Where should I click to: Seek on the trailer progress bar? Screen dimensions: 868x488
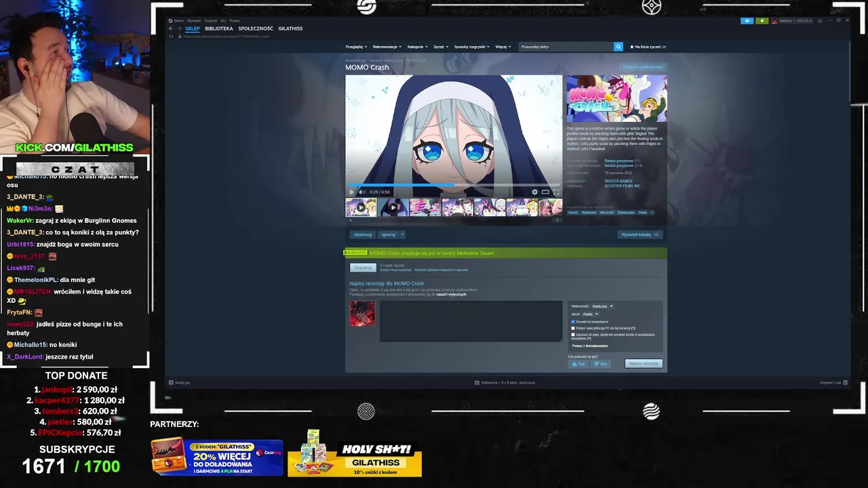(x=454, y=184)
